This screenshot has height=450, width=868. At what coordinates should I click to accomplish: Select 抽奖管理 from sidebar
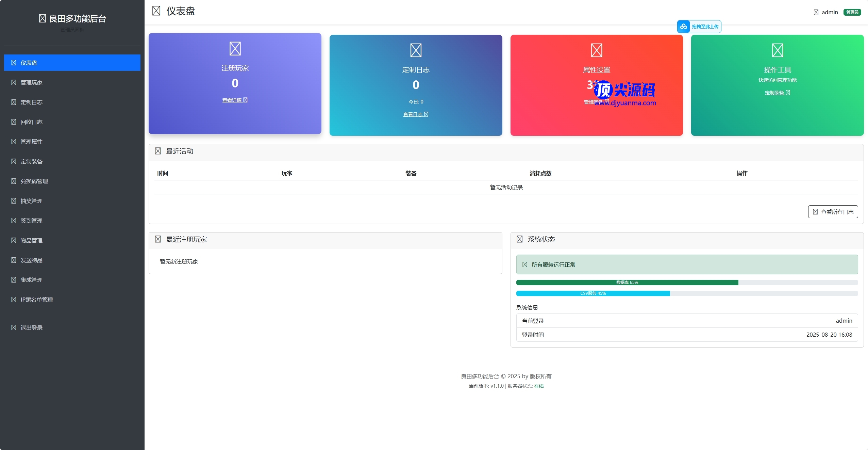click(31, 201)
